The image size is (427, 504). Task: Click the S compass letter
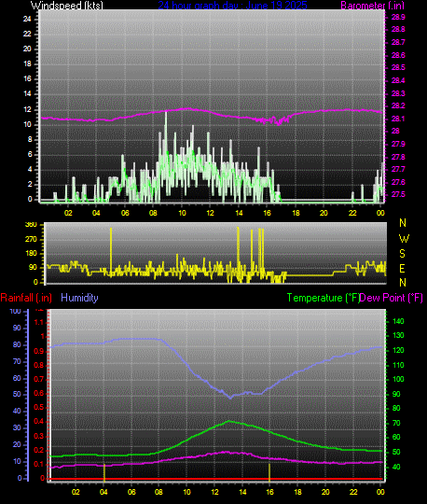click(402, 254)
